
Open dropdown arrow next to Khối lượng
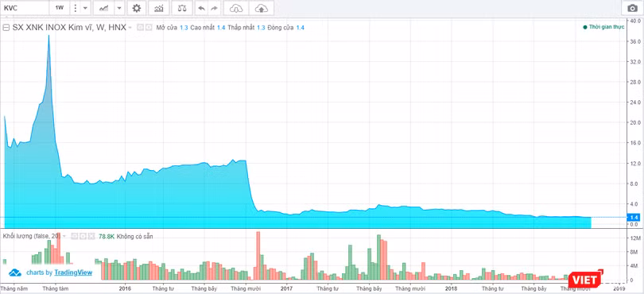pyautogui.click(x=64, y=237)
